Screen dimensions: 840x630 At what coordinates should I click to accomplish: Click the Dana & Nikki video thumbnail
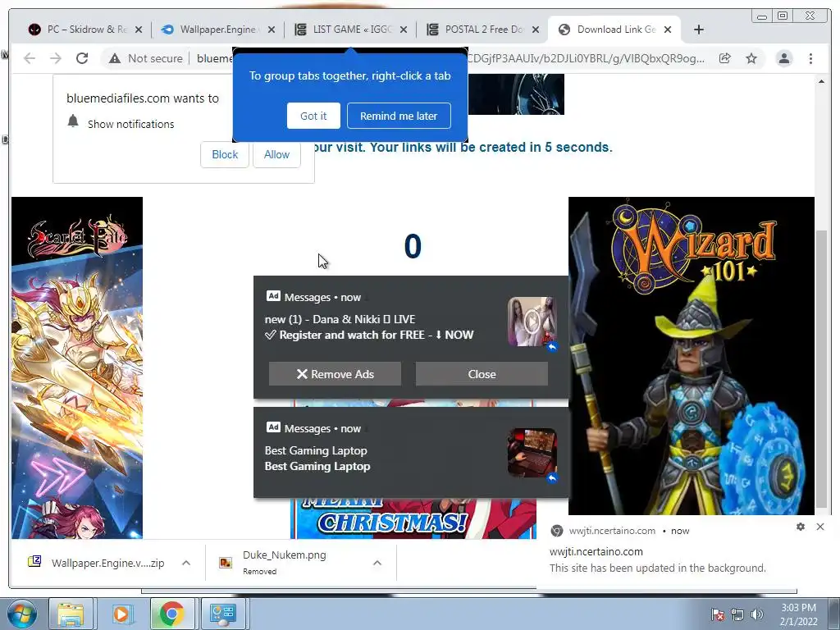pos(532,322)
